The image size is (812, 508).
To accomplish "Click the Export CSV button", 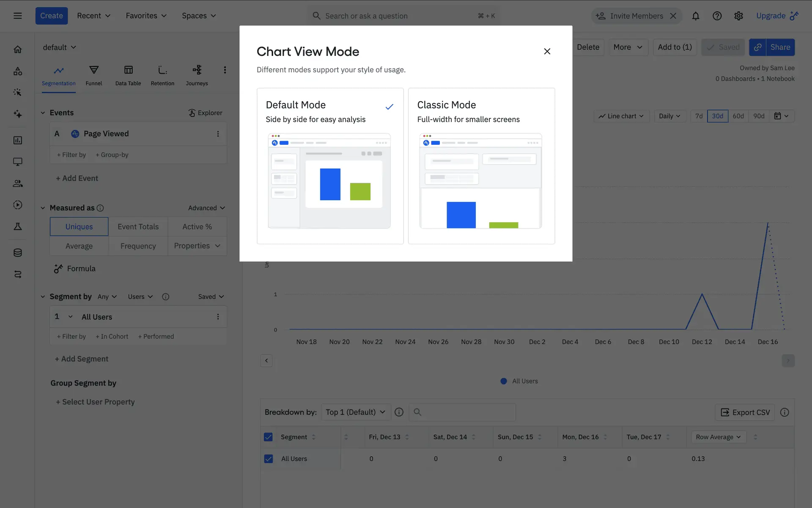I will pos(744,412).
